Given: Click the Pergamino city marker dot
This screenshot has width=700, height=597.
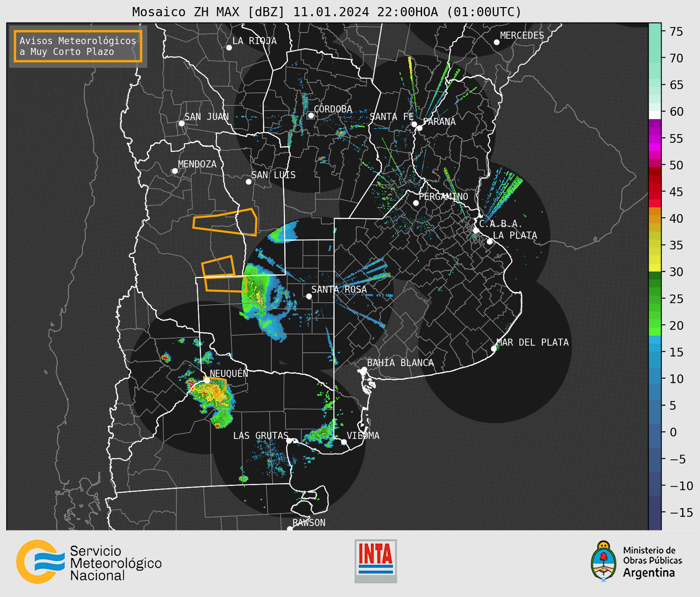Looking at the screenshot, I should tap(416, 203).
